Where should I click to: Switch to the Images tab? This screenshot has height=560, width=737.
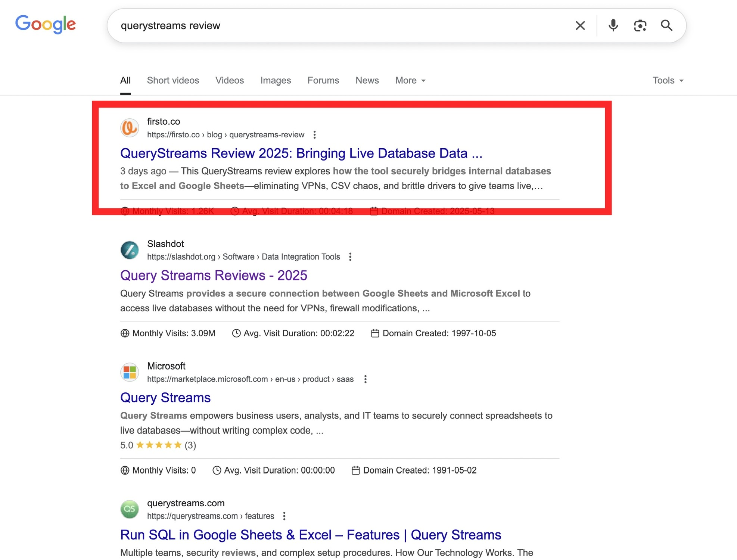pyautogui.click(x=276, y=80)
